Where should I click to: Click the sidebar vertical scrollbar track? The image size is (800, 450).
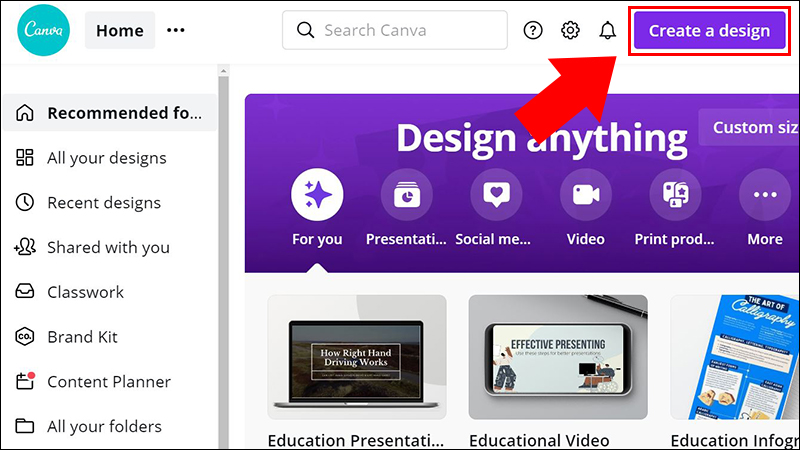223,263
